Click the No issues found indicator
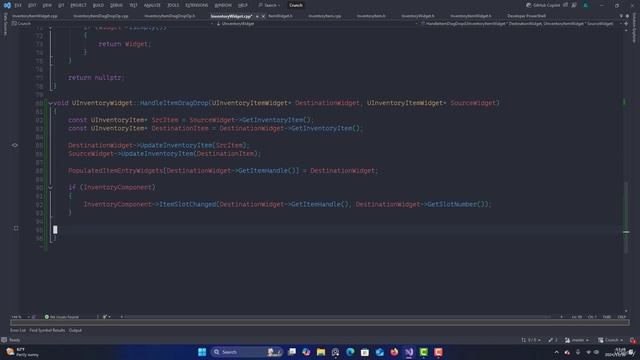Viewport: 640px width, 360px height. [62, 317]
